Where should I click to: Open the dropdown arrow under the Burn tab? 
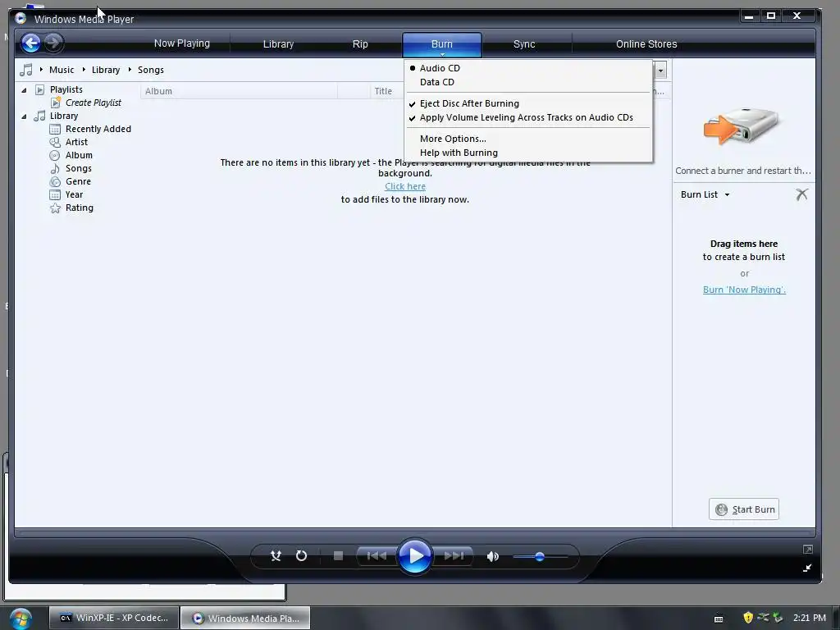(442, 55)
